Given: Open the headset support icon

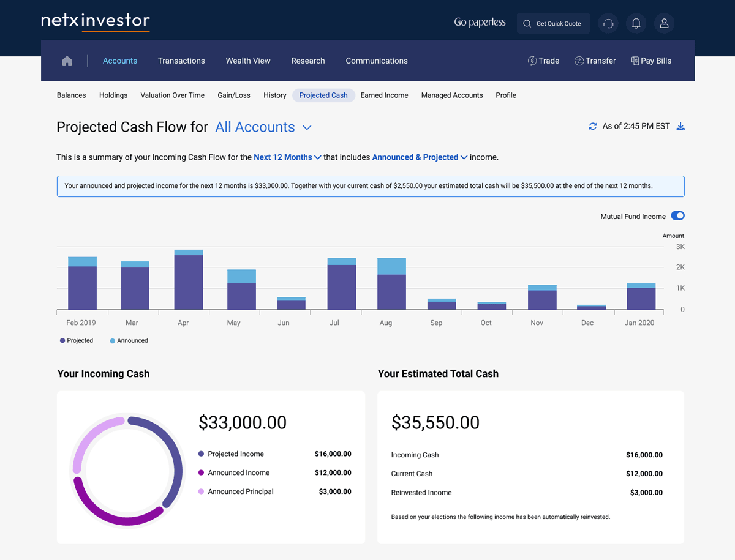Looking at the screenshot, I should 608,23.
